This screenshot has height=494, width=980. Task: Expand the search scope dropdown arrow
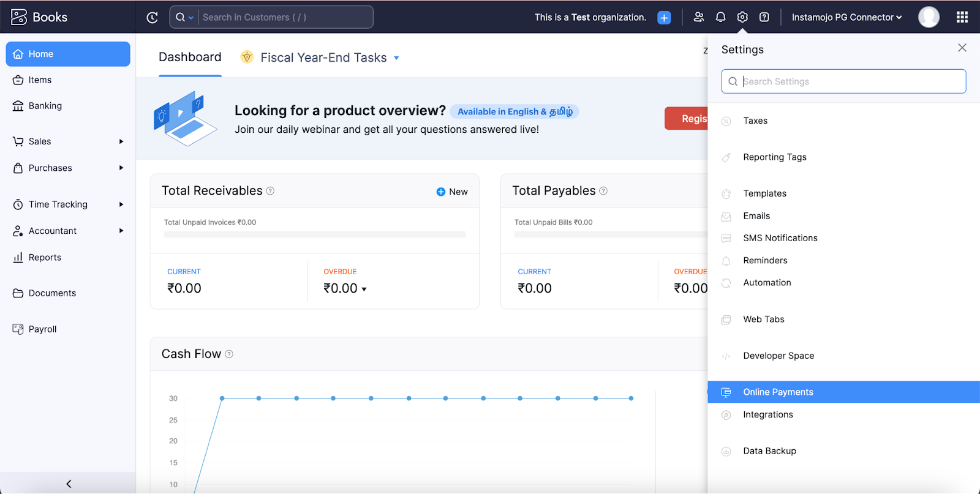click(190, 18)
